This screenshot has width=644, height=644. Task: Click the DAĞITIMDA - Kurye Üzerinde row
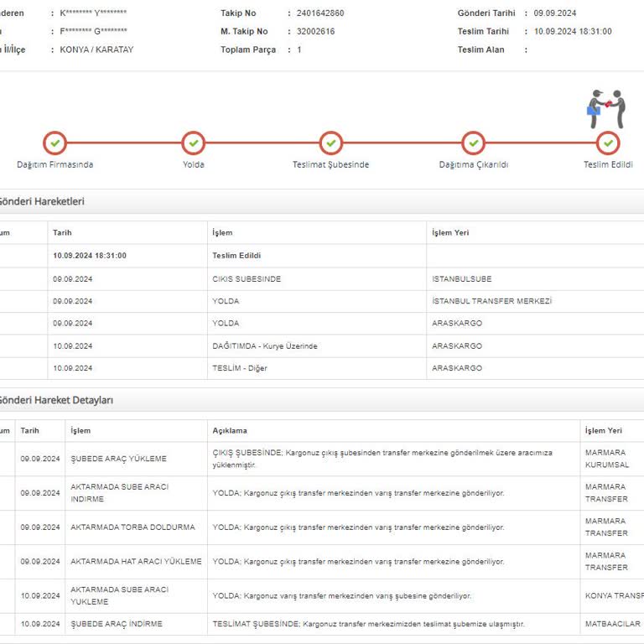coord(265,345)
